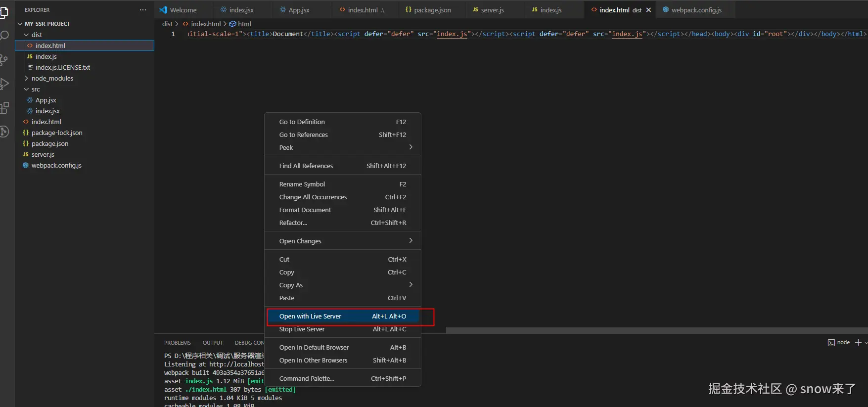Open webpack.config.js in the explorer
This screenshot has height=407, width=868.
(85, 165)
